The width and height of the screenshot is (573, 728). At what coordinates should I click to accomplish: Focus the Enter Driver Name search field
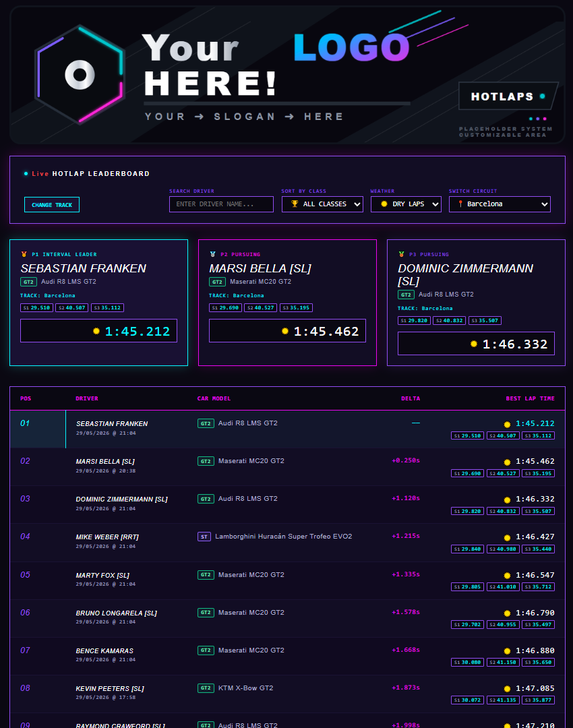point(221,204)
